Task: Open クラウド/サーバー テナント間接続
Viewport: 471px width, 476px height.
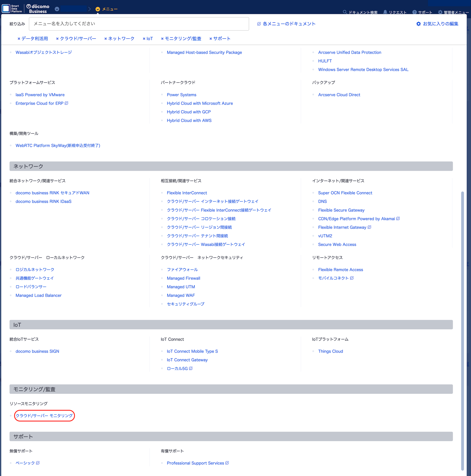Action: 197,236
